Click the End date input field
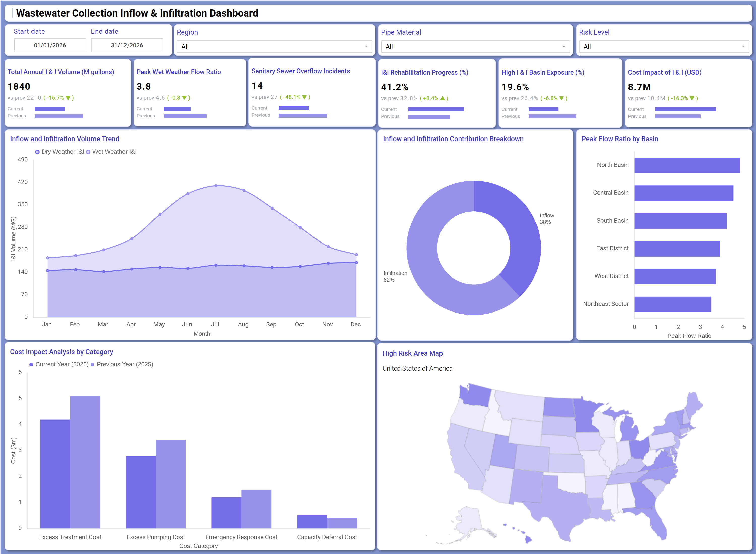 pos(127,45)
